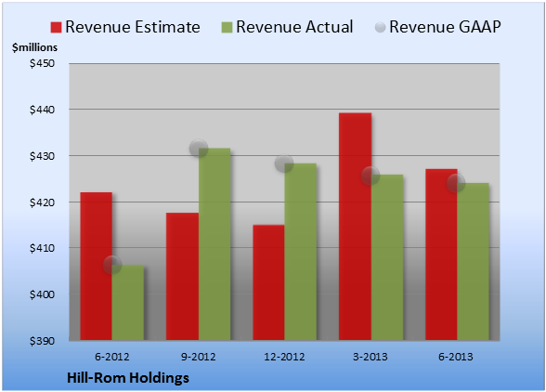Viewport: 546px width, 392px height.
Task: Select the red estimate bar for 6-2012
Action: tap(97, 267)
